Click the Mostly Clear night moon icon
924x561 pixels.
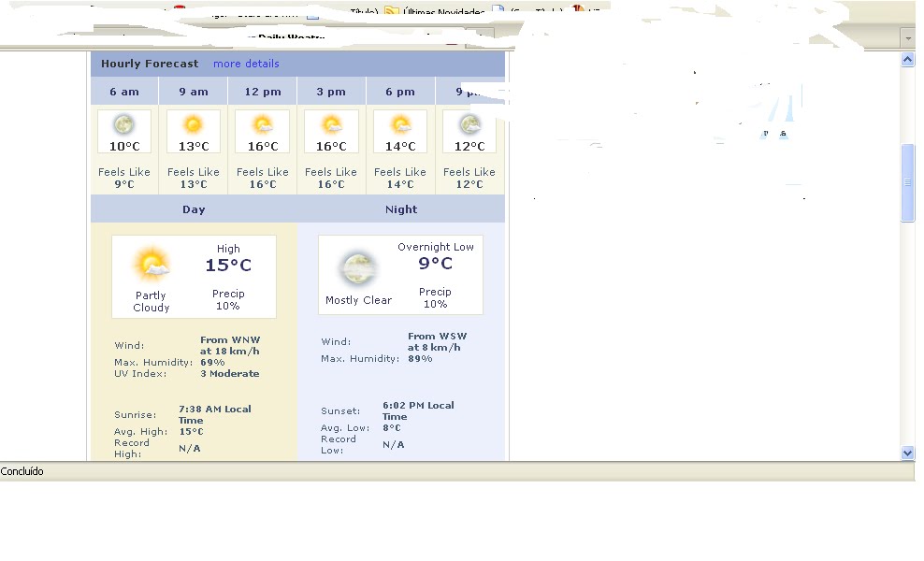pos(358,268)
